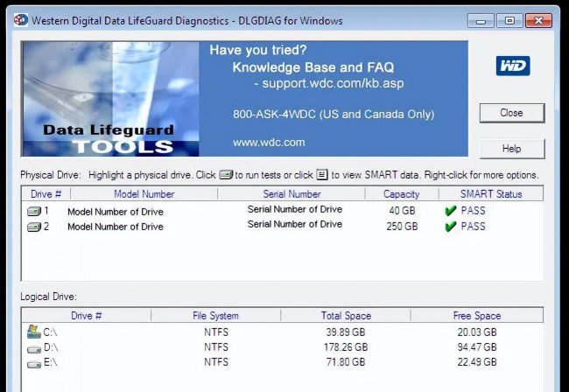Select drive icon for physical drive 1
This screenshot has height=392, width=569.
[34, 211]
